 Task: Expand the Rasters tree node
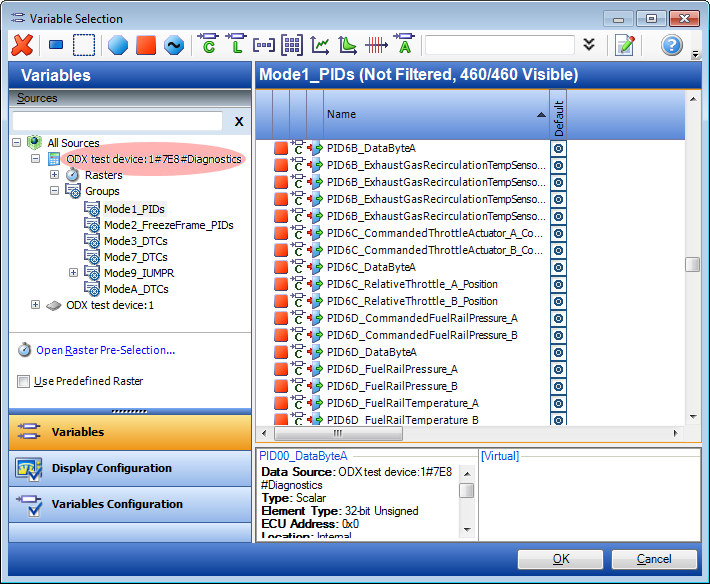point(54,175)
